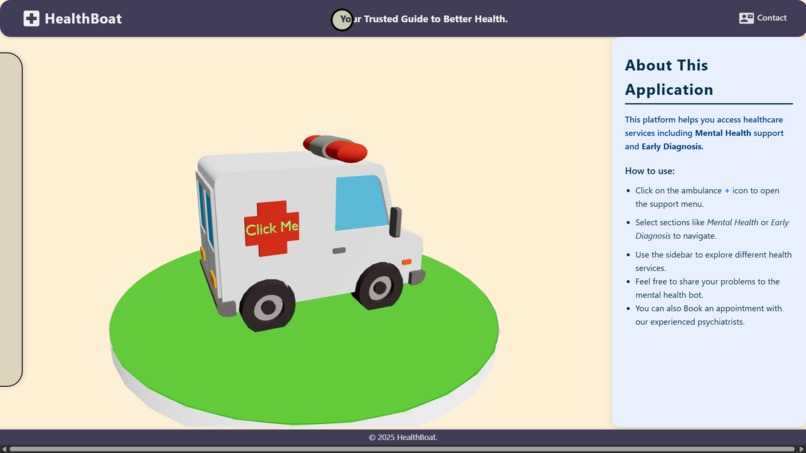806x453 pixels.
Task: Click the ambulance's red siren light
Action: coord(335,148)
